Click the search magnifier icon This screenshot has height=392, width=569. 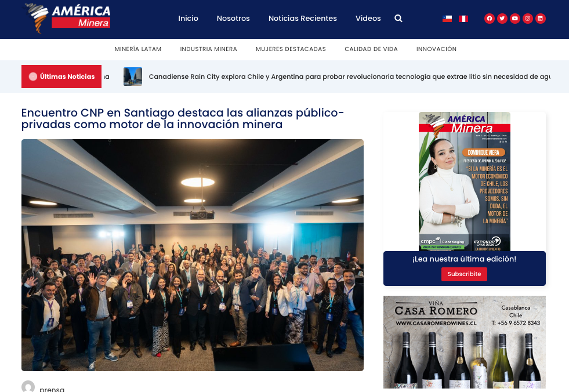pyautogui.click(x=398, y=19)
